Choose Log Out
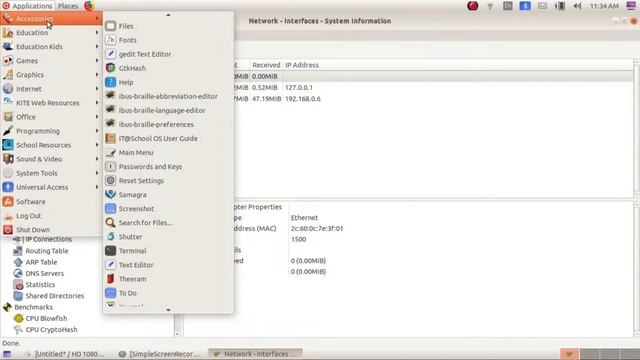Image resolution: width=640 pixels, height=360 pixels. pyautogui.click(x=51, y=216)
